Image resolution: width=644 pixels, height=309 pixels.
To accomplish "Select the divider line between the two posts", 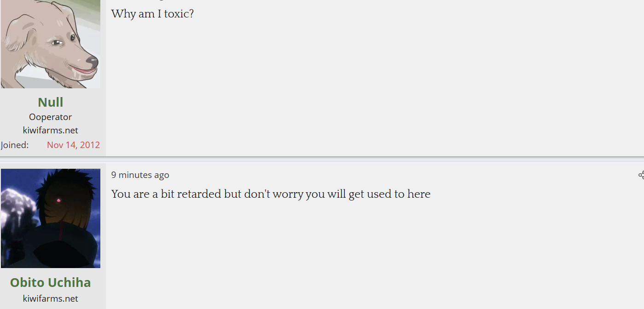I will pos(322,159).
